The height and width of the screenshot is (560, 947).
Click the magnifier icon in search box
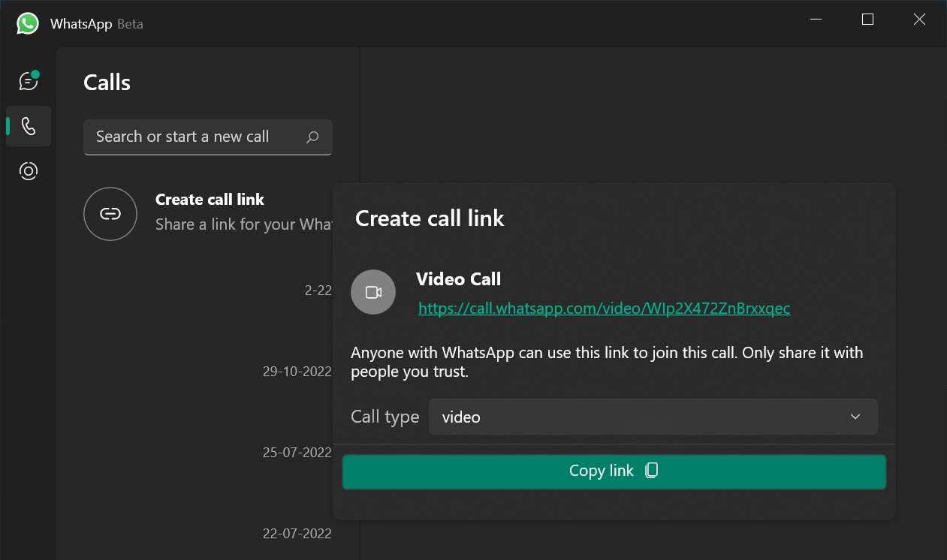pos(312,137)
